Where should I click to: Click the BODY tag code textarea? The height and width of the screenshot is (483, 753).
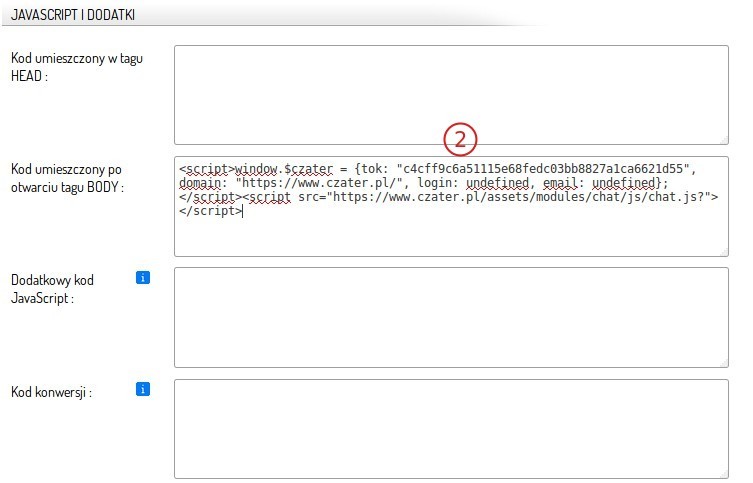click(x=451, y=206)
